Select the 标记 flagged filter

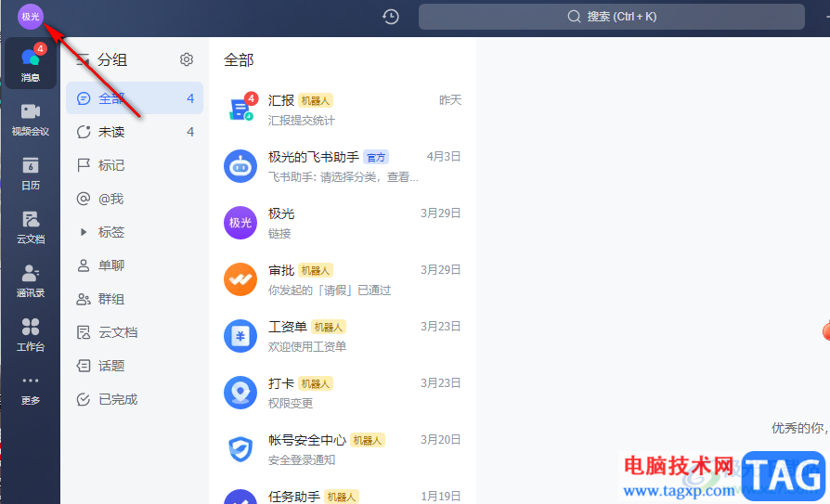[135, 165]
